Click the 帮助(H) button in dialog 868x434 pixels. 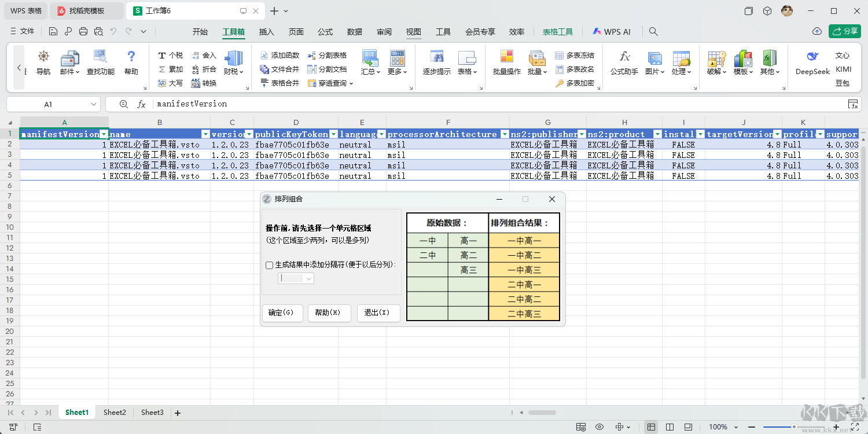click(x=329, y=313)
